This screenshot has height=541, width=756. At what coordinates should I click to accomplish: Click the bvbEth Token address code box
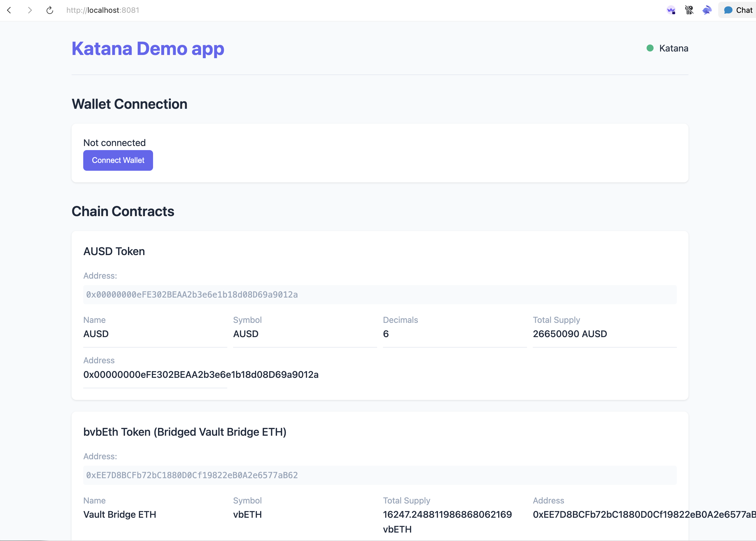(x=379, y=475)
